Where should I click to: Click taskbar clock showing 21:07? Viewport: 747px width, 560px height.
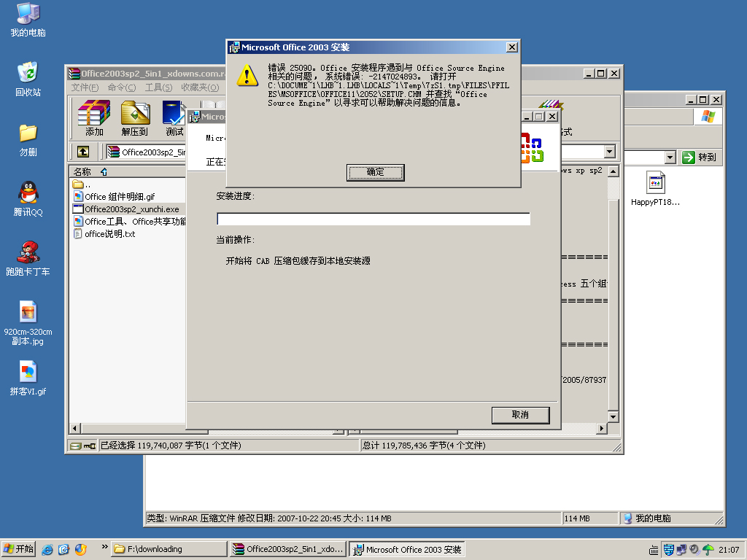point(729,550)
